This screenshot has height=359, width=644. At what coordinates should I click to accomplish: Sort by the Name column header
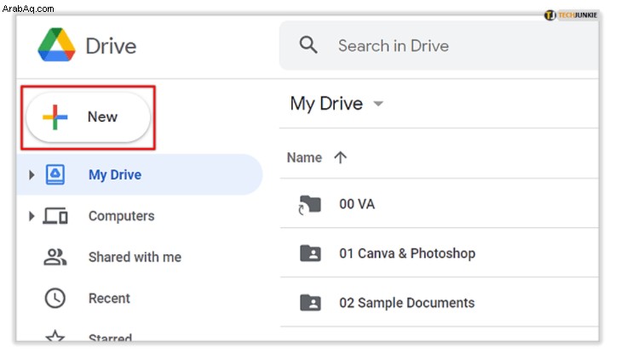pyautogui.click(x=304, y=157)
